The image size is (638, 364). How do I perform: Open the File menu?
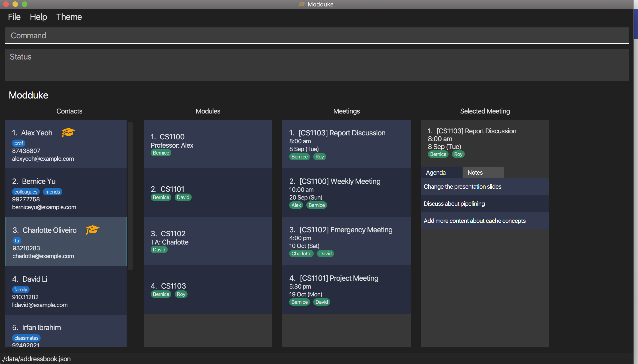(x=14, y=17)
